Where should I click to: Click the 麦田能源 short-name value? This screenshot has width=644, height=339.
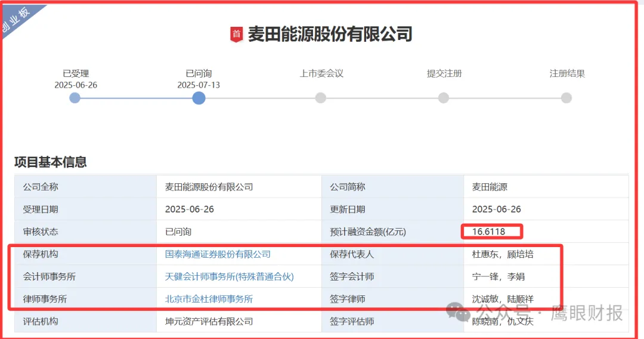tap(490, 187)
